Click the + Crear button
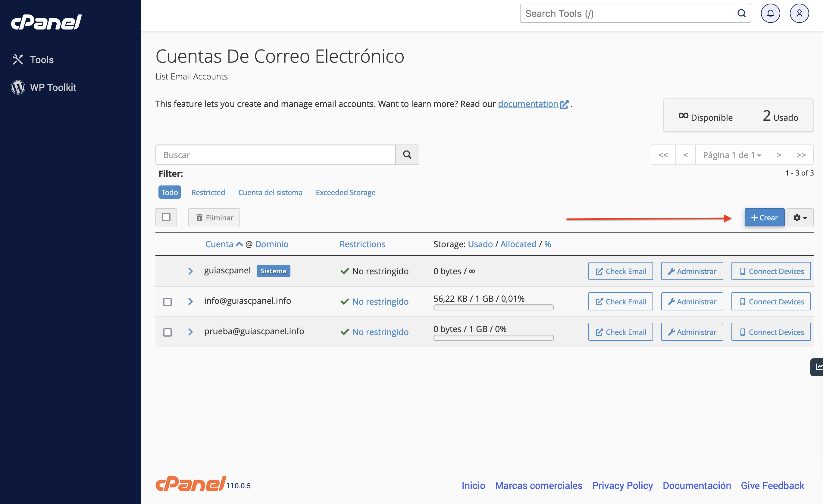This screenshot has width=823, height=504. click(x=764, y=218)
